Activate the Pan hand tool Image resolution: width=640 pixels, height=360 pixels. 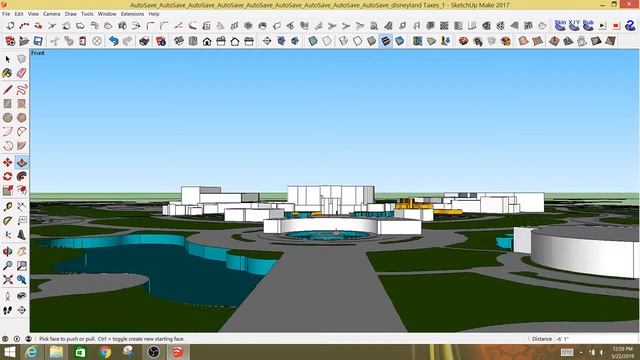[22, 251]
